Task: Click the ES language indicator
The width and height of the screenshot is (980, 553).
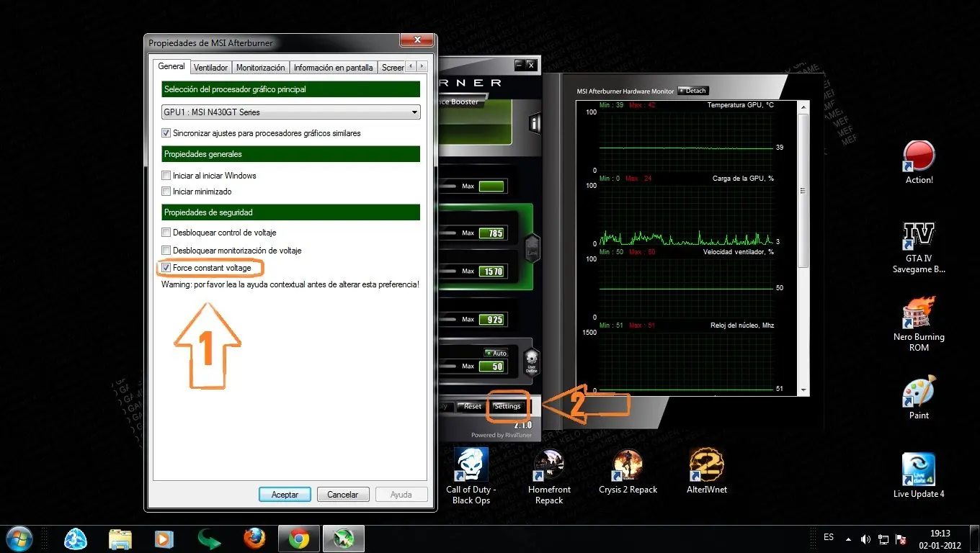Action: 829,537
